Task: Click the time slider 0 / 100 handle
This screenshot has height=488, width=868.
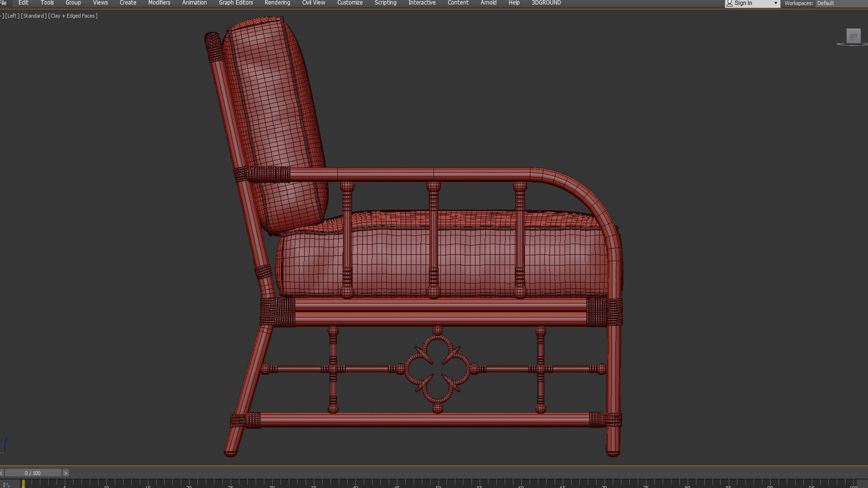Action: click(33, 473)
